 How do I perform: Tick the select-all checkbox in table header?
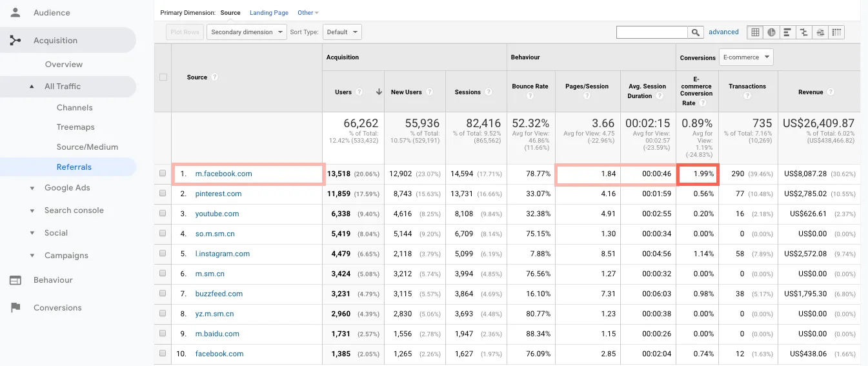(x=163, y=77)
